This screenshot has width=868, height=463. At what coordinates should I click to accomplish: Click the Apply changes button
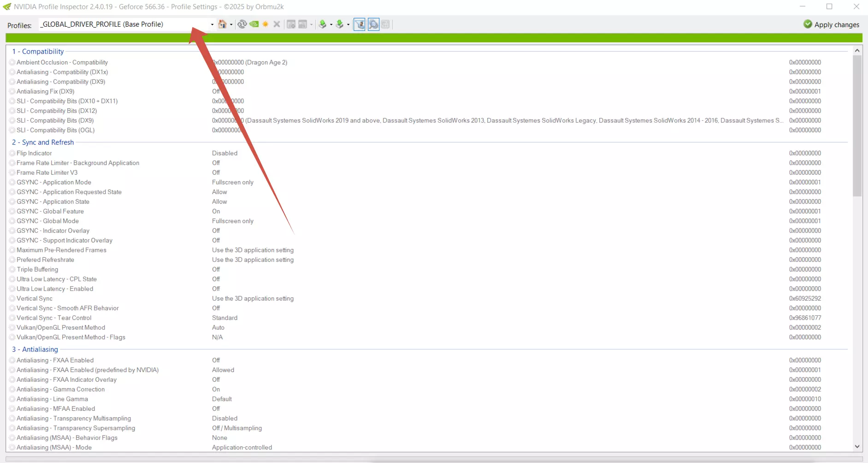click(x=832, y=25)
